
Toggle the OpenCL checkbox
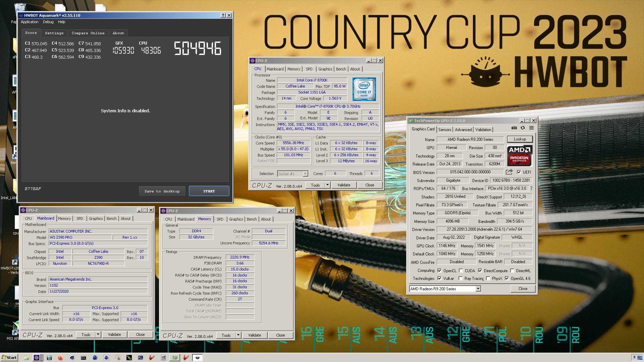(439, 270)
